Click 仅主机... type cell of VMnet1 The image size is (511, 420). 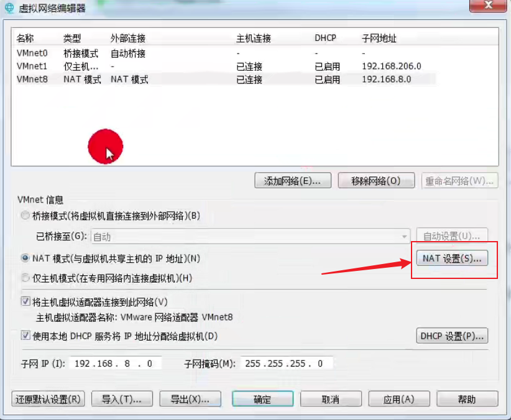(81, 66)
